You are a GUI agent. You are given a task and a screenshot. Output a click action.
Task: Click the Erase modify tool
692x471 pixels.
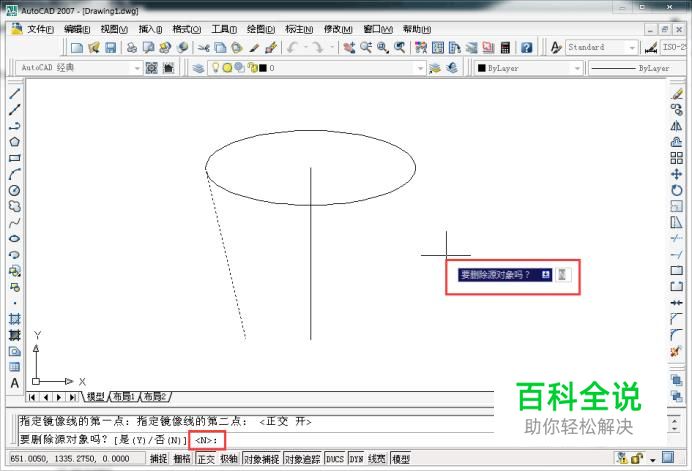point(677,94)
